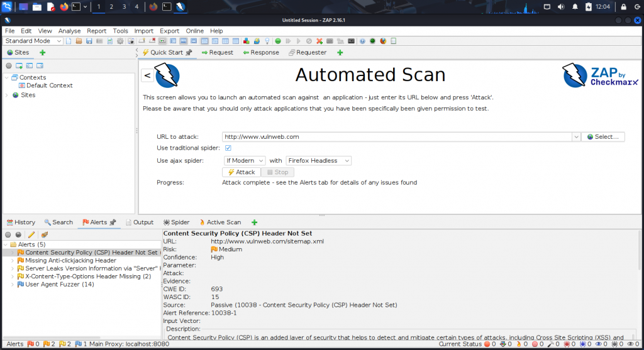Switch to the Search tab

tap(58, 222)
